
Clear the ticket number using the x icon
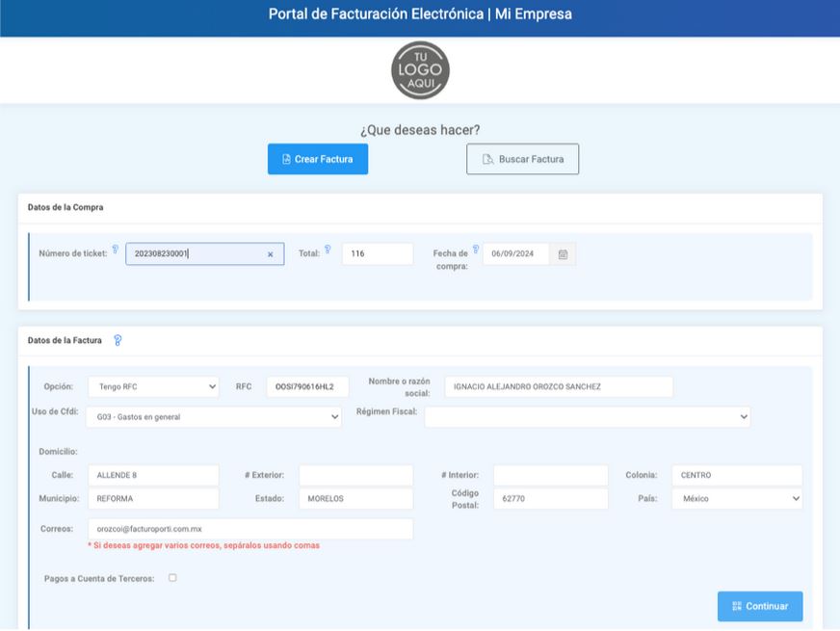(270, 253)
